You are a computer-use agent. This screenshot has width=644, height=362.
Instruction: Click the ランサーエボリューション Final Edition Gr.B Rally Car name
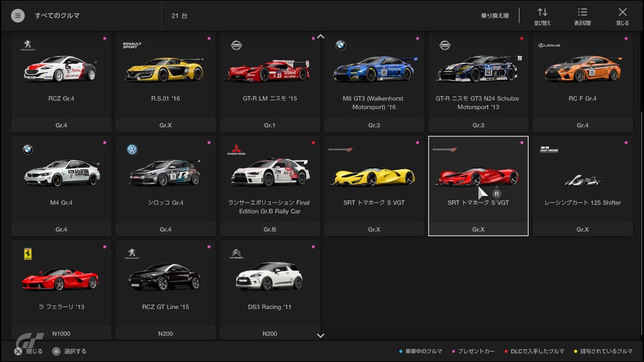click(269, 207)
